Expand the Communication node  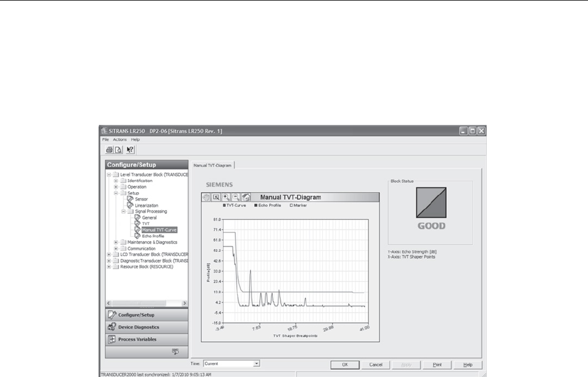coord(116,248)
